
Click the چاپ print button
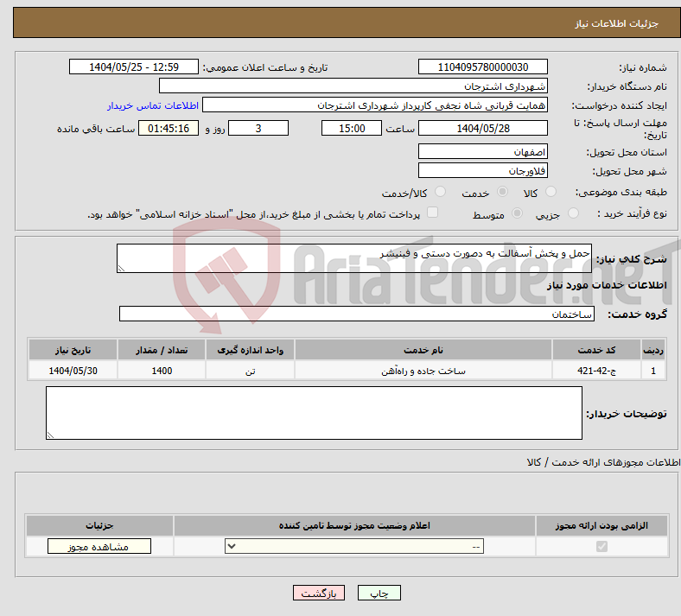point(379,593)
